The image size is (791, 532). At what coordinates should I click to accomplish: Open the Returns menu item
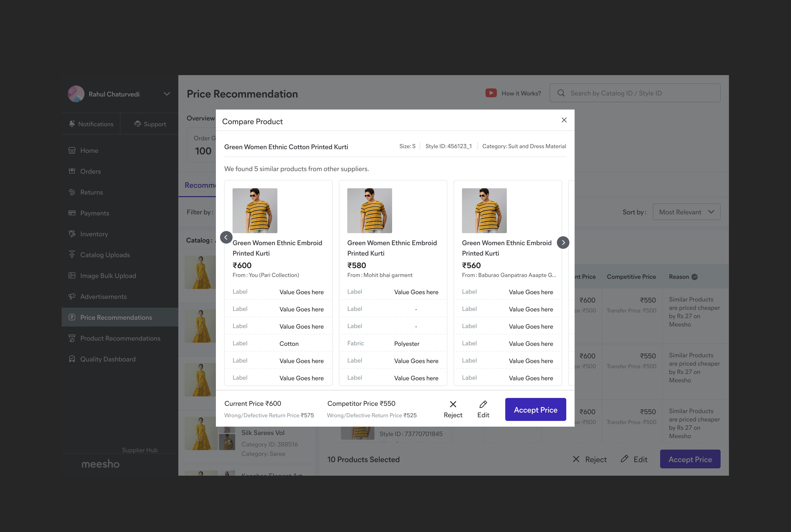pyautogui.click(x=120, y=192)
